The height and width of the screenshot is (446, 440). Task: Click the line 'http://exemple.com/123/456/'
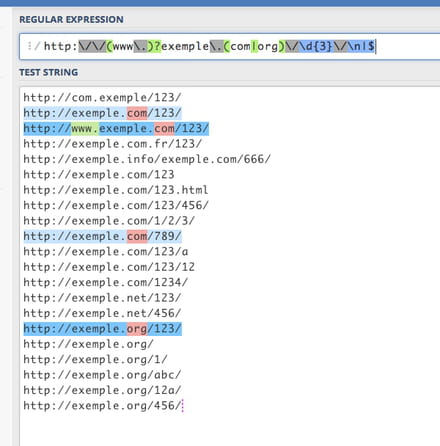116,205
